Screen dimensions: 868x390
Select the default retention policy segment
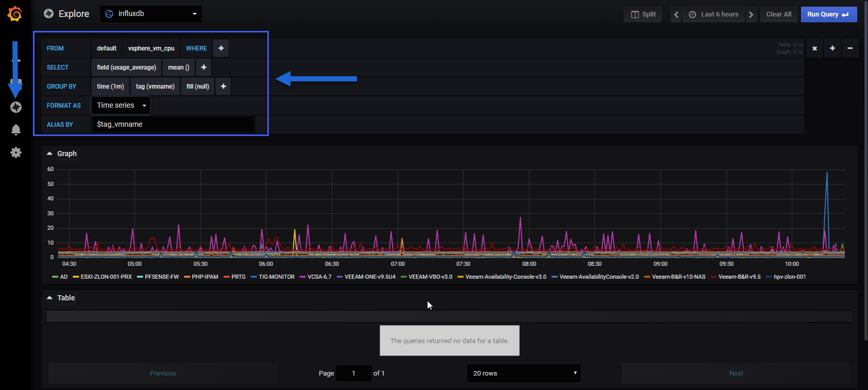pyautogui.click(x=107, y=48)
